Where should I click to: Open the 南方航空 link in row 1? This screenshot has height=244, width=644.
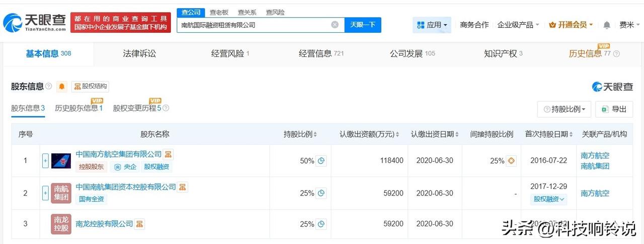pyautogui.click(x=595, y=155)
